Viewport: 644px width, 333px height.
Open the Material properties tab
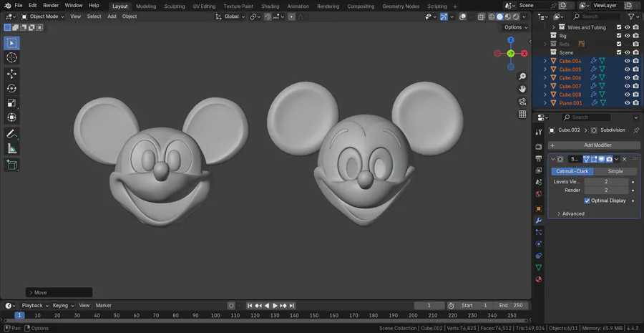click(539, 279)
